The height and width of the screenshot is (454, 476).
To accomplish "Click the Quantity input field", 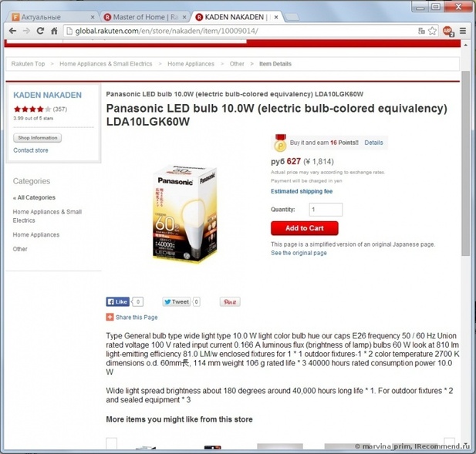I will point(326,210).
